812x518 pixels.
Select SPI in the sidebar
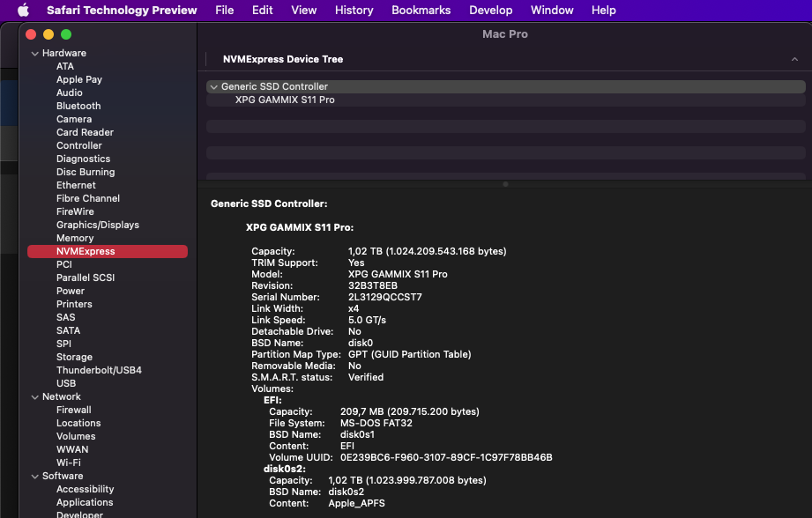pos(63,344)
